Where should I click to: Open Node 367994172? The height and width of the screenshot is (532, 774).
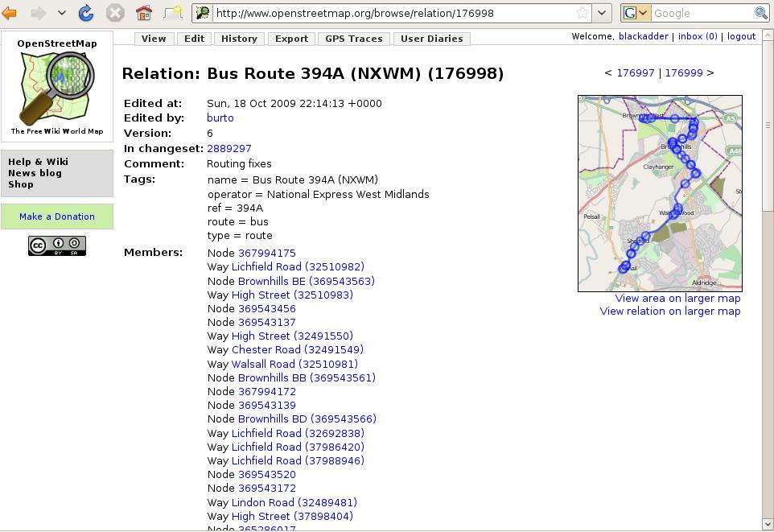tap(267, 392)
